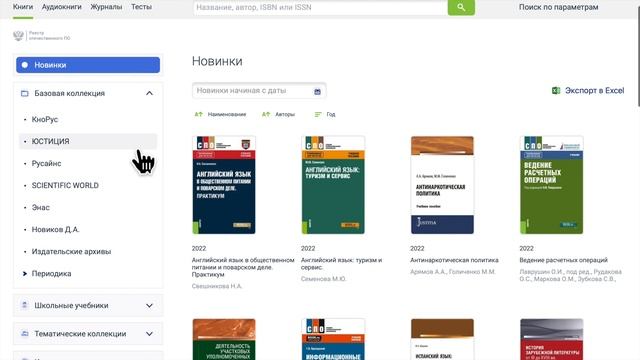Open the Информационные book cover
Image resolution: width=640 pixels, height=360 pixels.
pos(333,339)
